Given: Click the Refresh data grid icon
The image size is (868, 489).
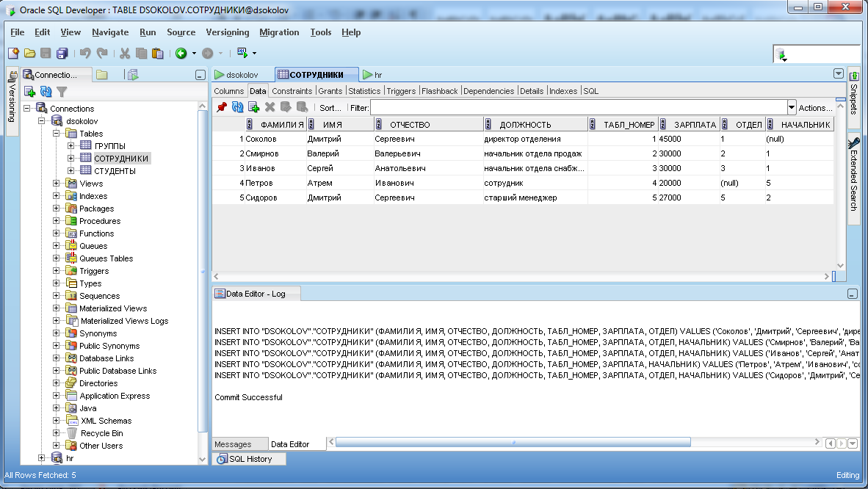Looking at the screenshot, I should coord(237,107).
